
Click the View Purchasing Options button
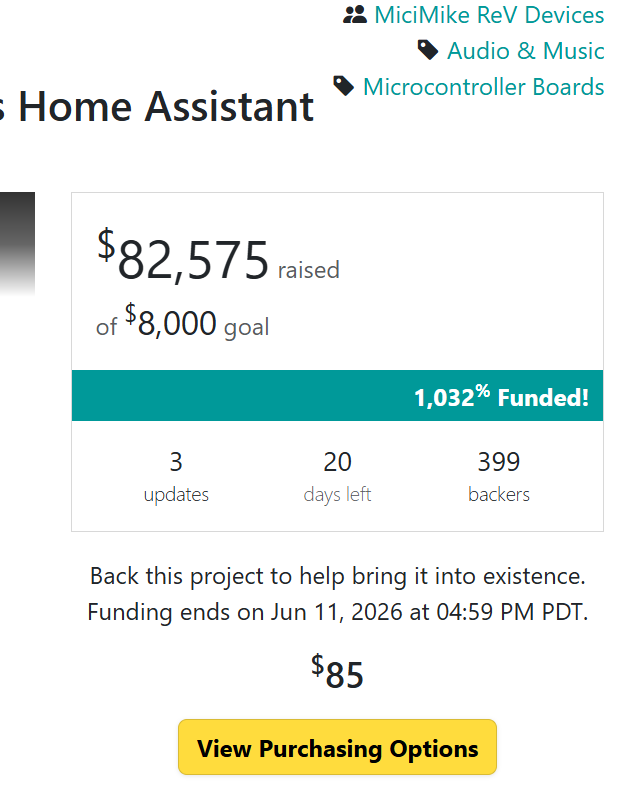pyautogui.click(x=337, y=747)
